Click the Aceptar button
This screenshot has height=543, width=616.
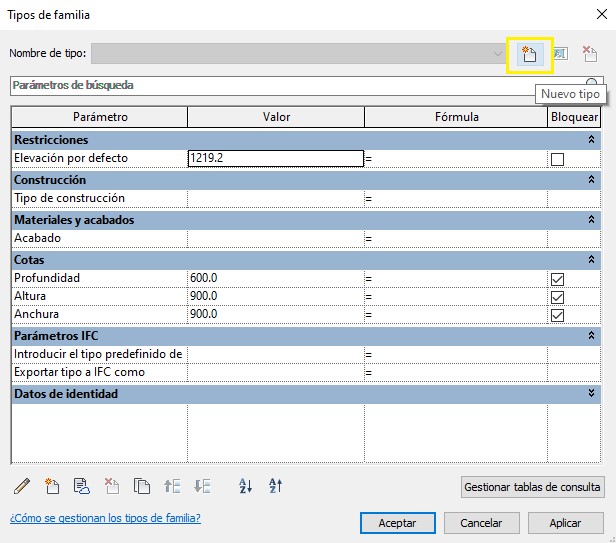[x=397, y=523]
